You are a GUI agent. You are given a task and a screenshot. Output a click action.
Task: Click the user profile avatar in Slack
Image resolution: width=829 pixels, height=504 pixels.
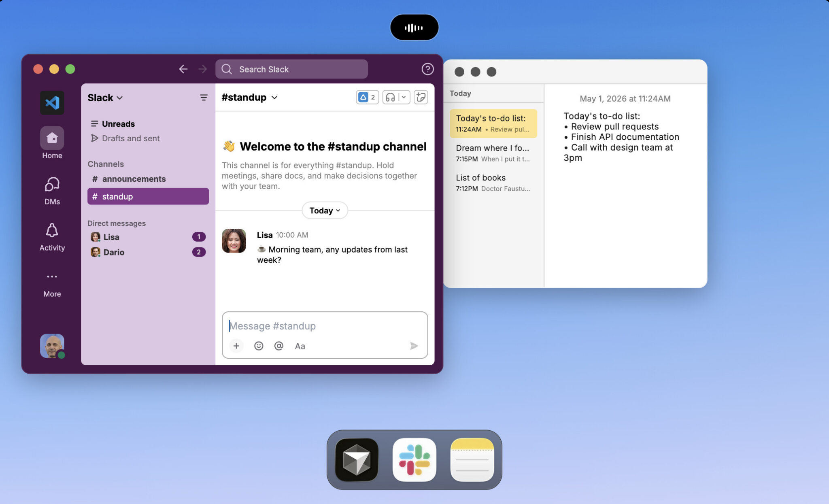click(x=52, y=346)
